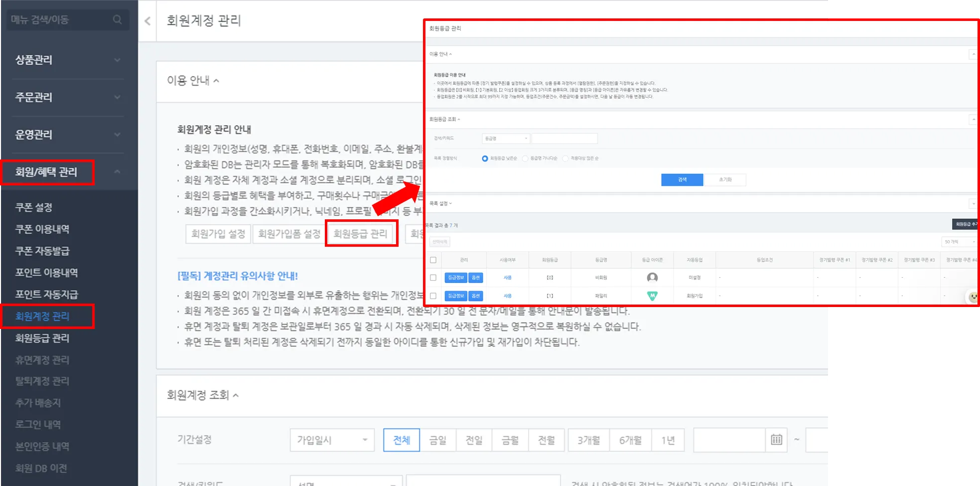This screenshot has width=980, height=486.
Task: Select the 회원등급 낮은순 sort radio button
Action: tap(485, 159)
